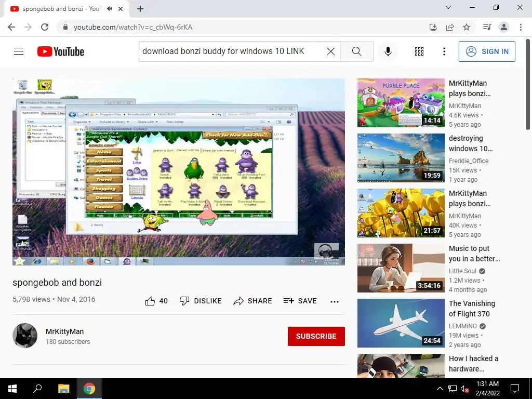The width and height of the screenshot is (532, 399).
Task: Open the 'destroying windows 10' thumbnail
Action: [x=401, y=158]
